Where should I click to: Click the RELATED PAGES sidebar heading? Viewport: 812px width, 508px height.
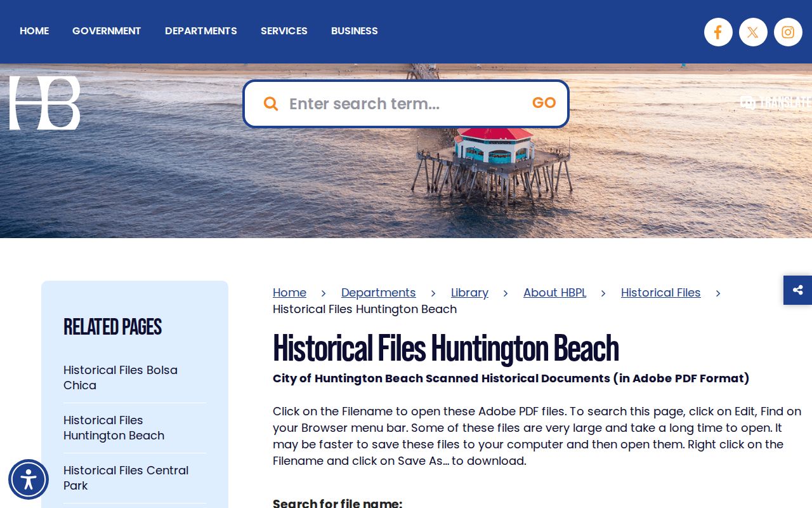pyautogui.click(x=113, y=327)
